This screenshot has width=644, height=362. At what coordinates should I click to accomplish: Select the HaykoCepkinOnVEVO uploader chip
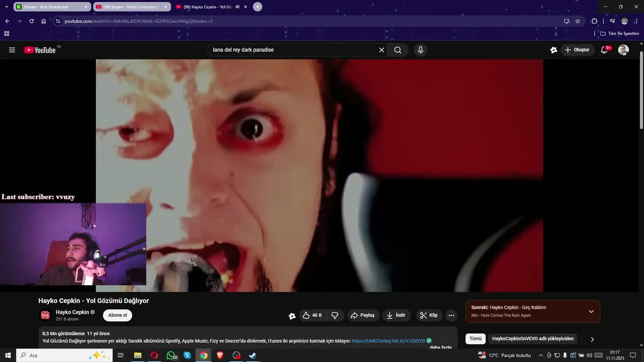click(x=533, y=339)
